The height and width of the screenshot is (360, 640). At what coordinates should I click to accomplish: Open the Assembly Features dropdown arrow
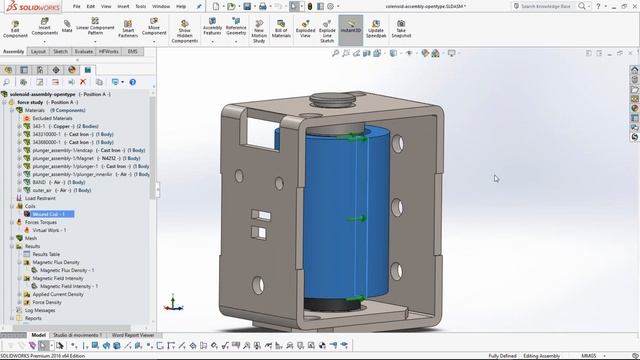[x=212, y=42]
